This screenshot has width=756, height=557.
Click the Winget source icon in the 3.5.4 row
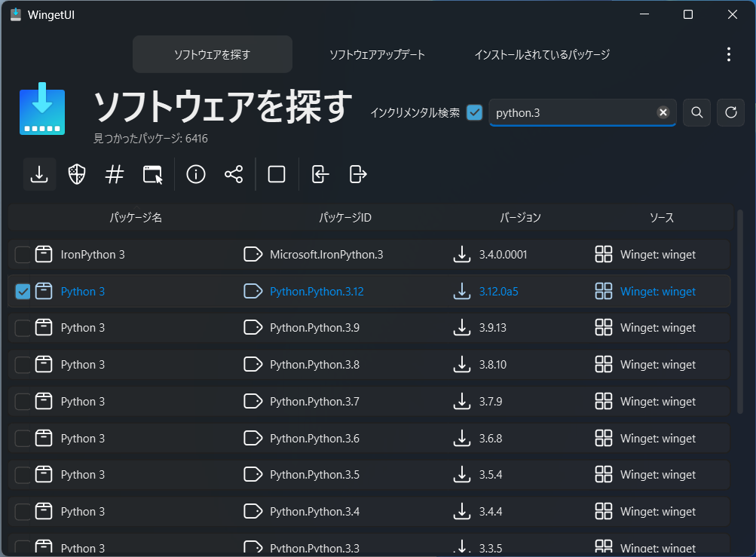point(604,475)
